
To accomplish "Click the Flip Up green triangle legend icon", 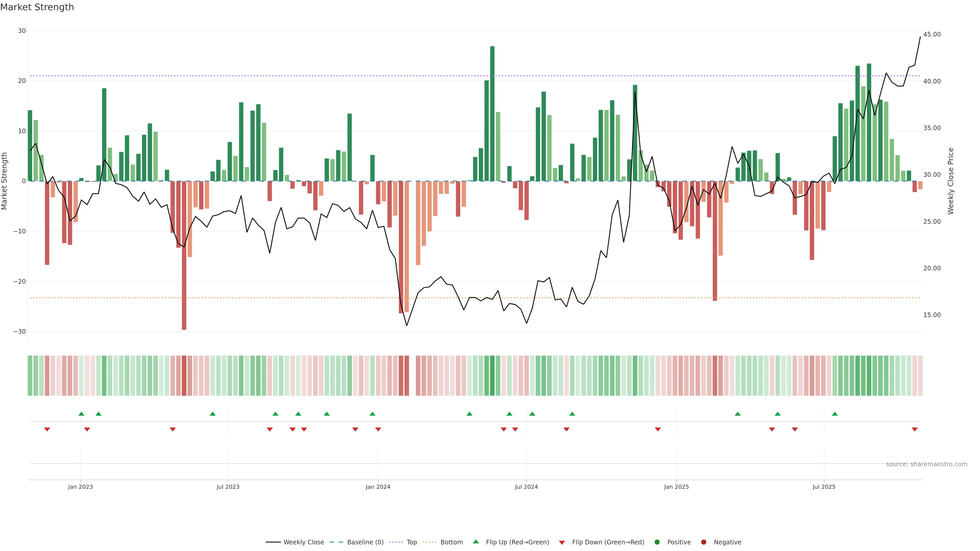I will [x=475, y=542].
